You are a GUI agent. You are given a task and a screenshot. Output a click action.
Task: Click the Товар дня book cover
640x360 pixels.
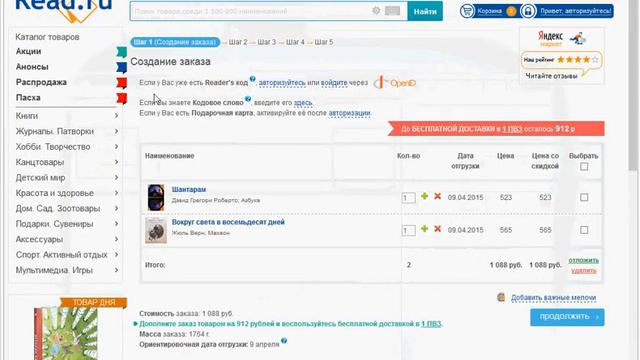pyautogui.click(x=66, y=333)
